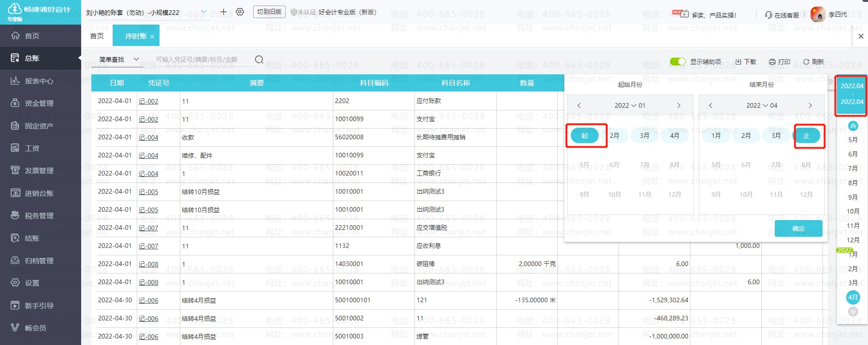This screenshot has width=868, height=345.
Task: Click the 确定 confirm button
Action: coord(798,228)
